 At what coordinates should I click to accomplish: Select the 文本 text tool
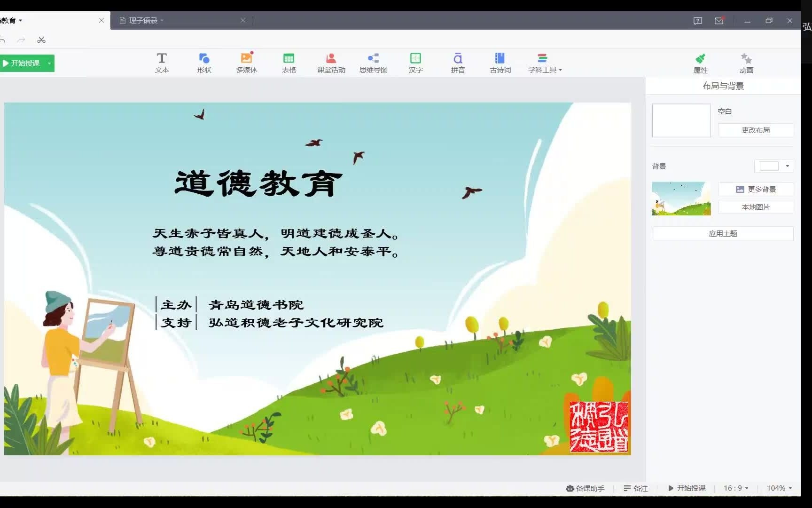click(162, 63)
